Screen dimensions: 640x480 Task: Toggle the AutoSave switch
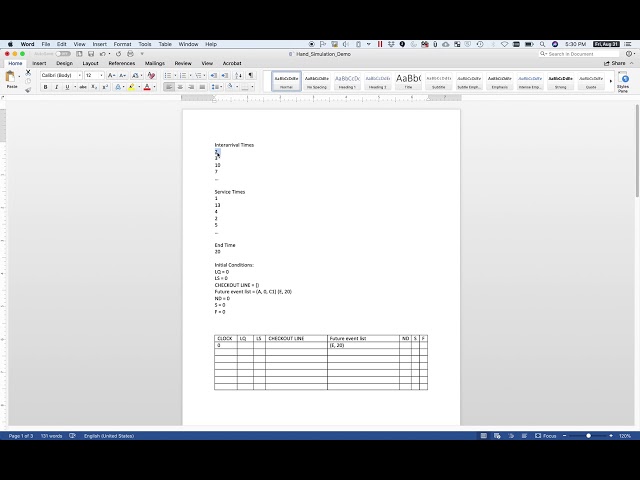[63, 54]
